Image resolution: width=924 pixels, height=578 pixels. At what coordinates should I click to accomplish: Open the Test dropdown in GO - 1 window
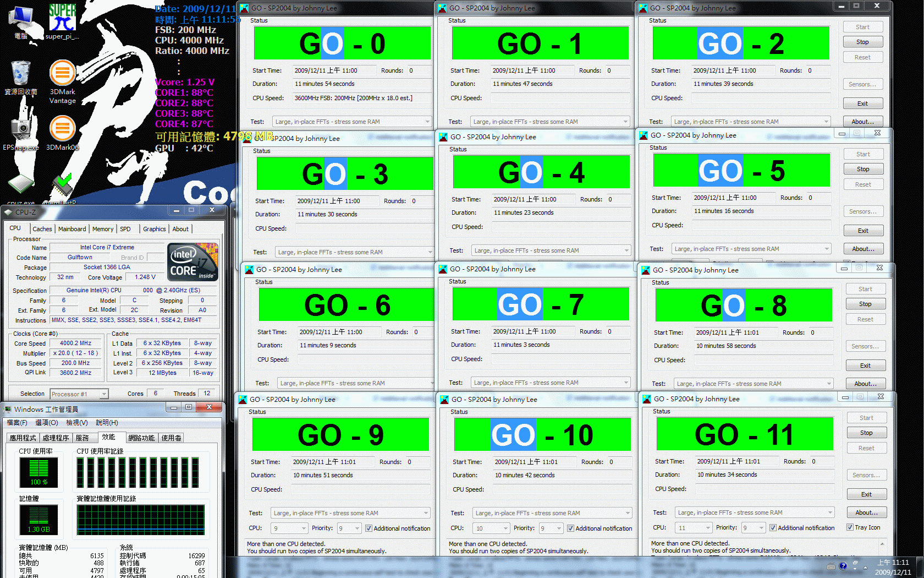click(x=550, y=122)
